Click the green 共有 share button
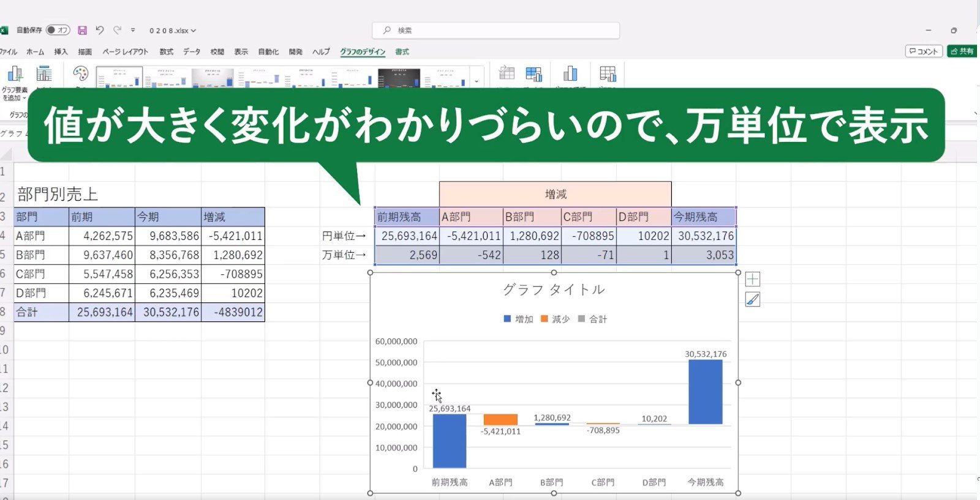Image resolution: width=980 pixels, height=500 pixels. pos(962,51)
